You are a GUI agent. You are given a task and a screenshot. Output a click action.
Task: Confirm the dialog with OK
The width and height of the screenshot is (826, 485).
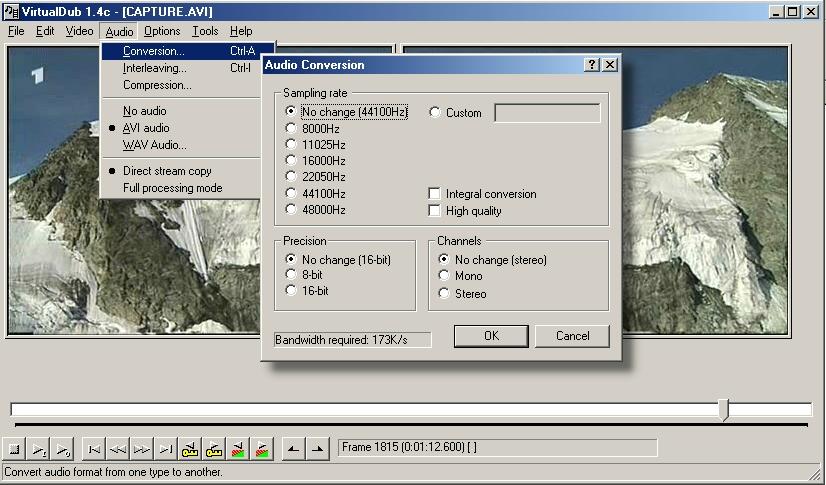491,336
